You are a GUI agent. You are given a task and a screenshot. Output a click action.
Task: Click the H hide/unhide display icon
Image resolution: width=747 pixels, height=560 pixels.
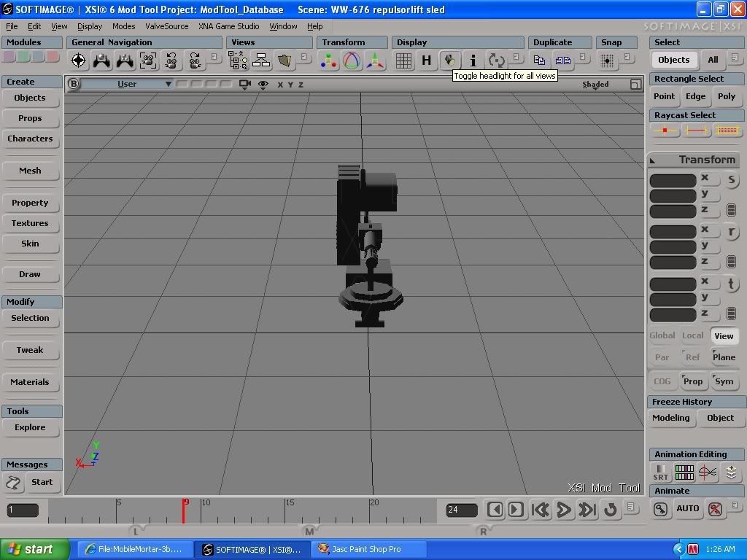tap(426, 61)
